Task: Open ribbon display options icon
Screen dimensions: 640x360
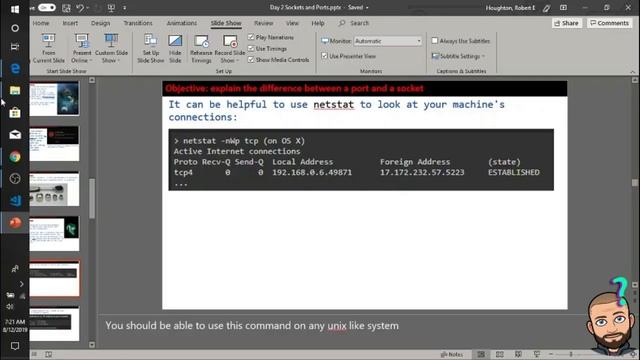Action: click(563, 8)
